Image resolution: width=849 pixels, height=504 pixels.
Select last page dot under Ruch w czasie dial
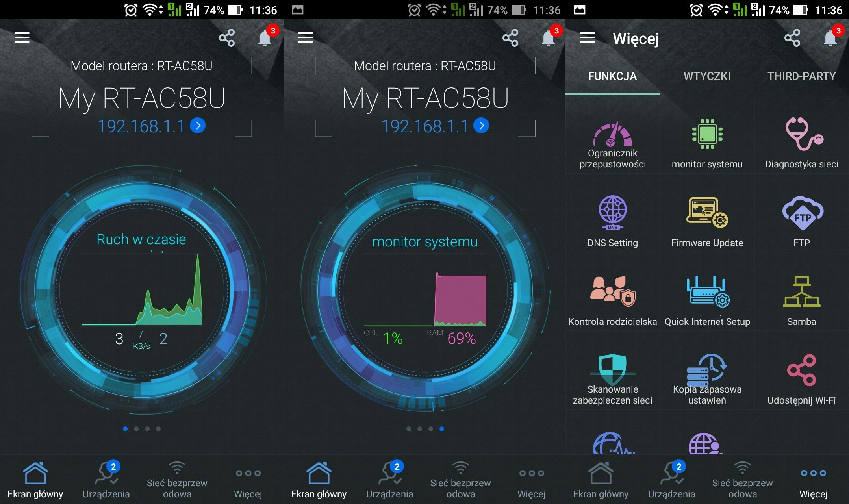158,429
